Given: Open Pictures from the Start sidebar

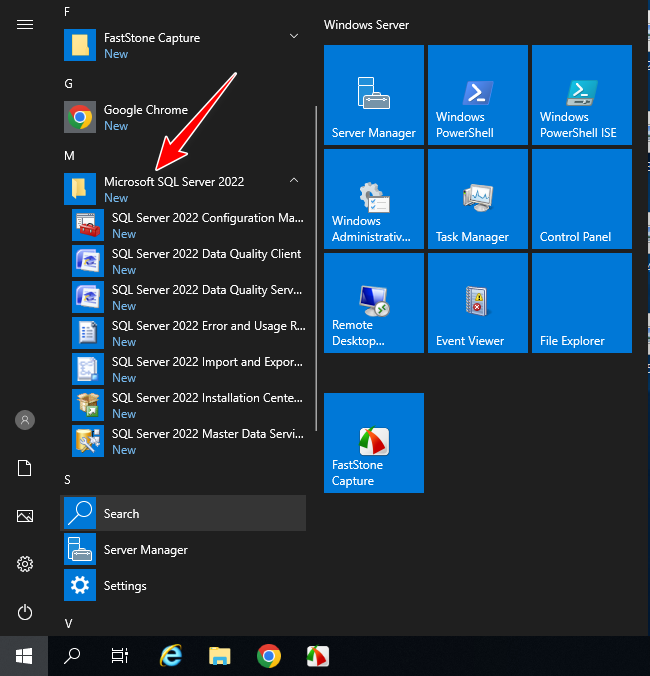Looking at the screenshot, I should pos(25,516).
